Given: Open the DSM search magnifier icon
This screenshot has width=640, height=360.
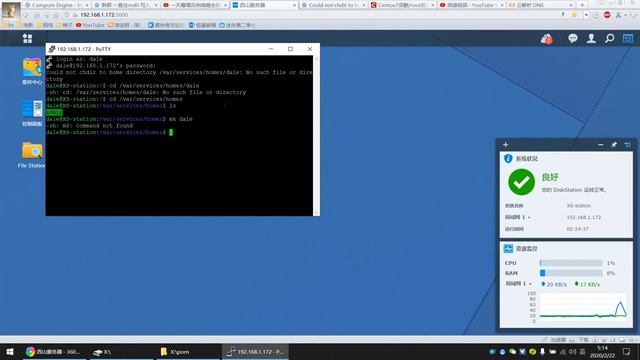Looking at the screenshot, I should 609,38.
